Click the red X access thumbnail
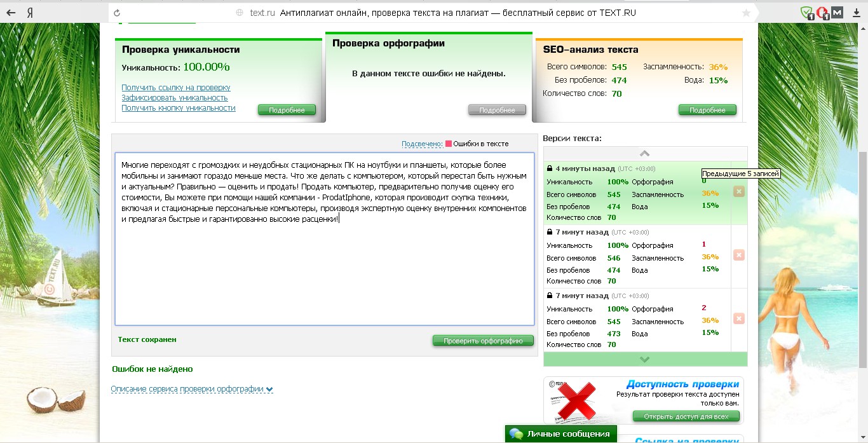This screenshot has width=868, height=443. 576,401
